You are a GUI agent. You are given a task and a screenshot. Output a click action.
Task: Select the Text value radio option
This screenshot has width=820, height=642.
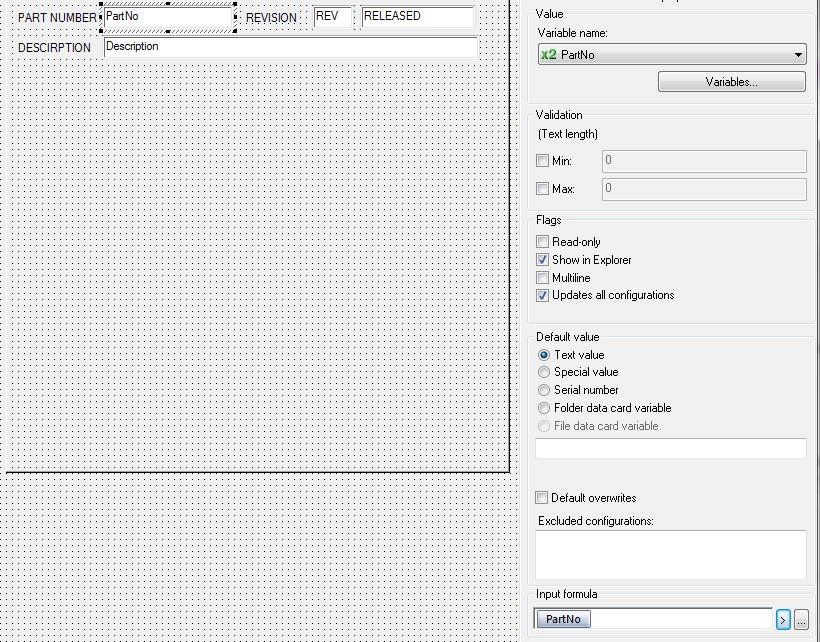tap(544, 355)
